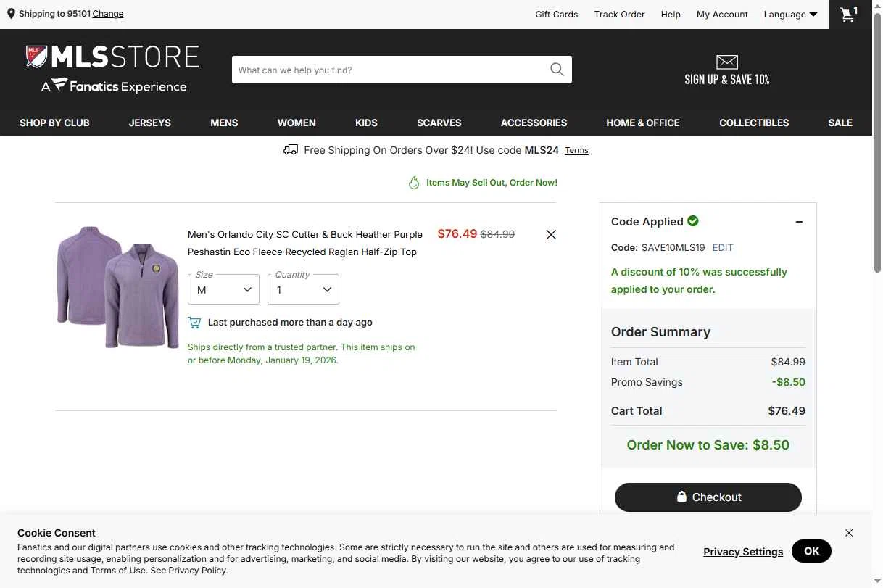Viewport: 883px width, 588px height.
Task: Click the envelope sign up icon
Action: tap(727, 62)
